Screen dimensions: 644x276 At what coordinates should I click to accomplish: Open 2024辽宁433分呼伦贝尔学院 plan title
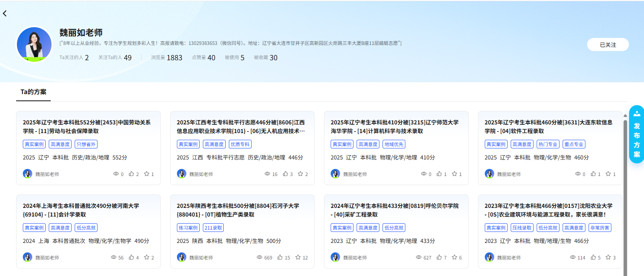coord(394,210)
